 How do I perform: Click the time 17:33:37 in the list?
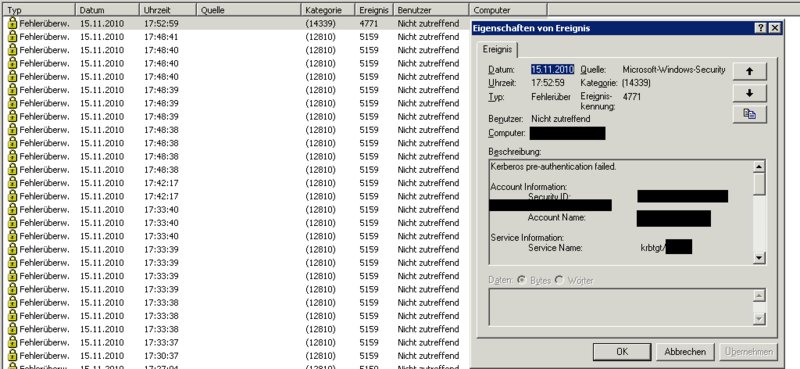[x=161, y=341]
